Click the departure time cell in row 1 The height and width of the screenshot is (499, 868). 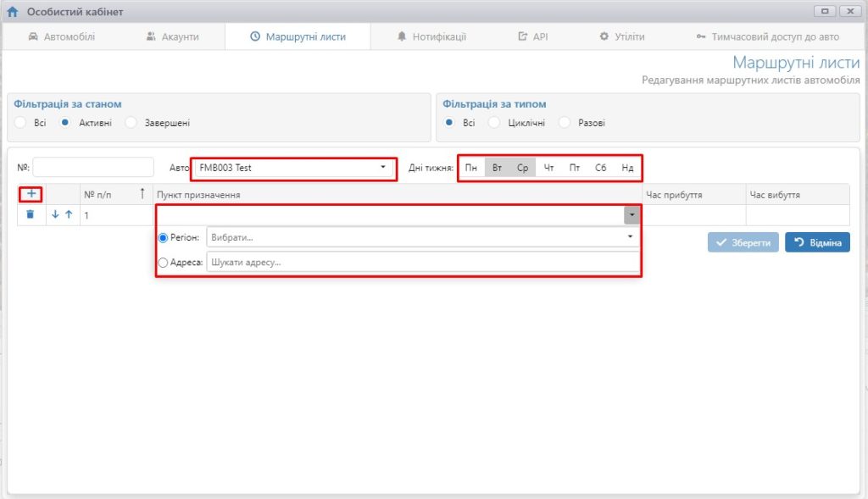tap(798, 215)
